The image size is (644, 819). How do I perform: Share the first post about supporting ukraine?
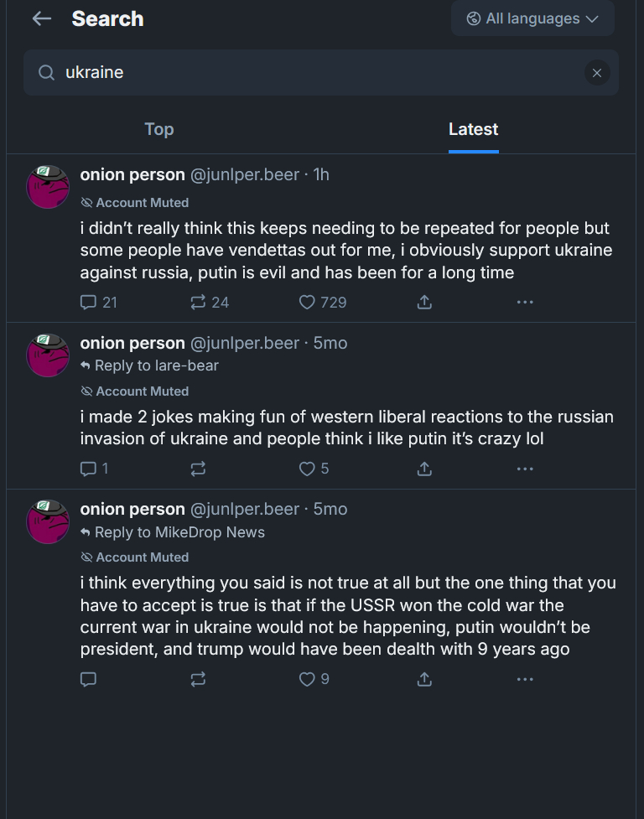click(x=424, y=302)
